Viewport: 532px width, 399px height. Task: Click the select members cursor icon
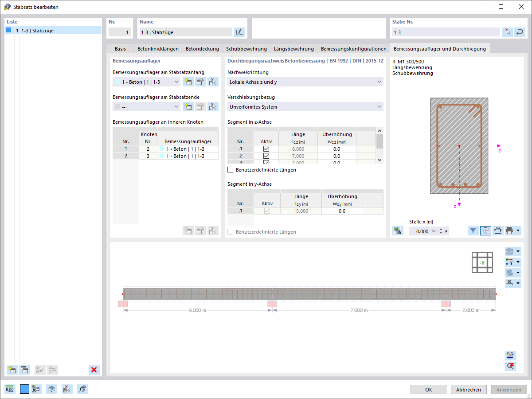(x=507, y=32)
